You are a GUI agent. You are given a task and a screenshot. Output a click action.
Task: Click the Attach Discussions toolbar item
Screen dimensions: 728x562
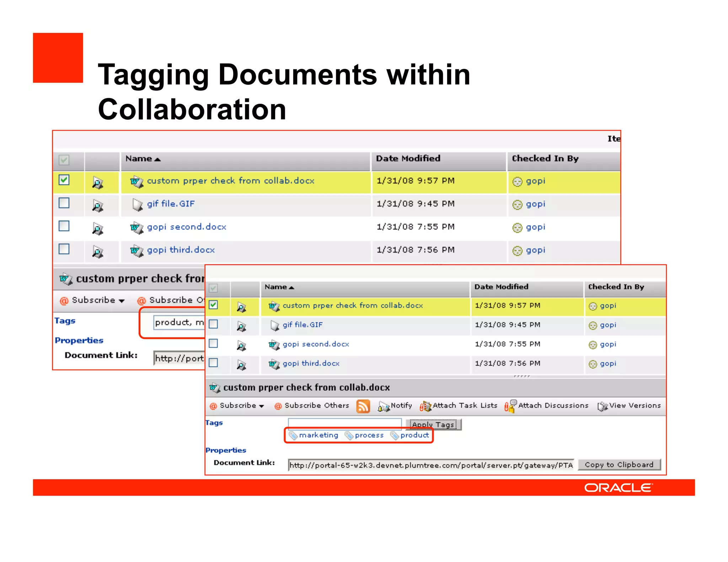point(546,406)
